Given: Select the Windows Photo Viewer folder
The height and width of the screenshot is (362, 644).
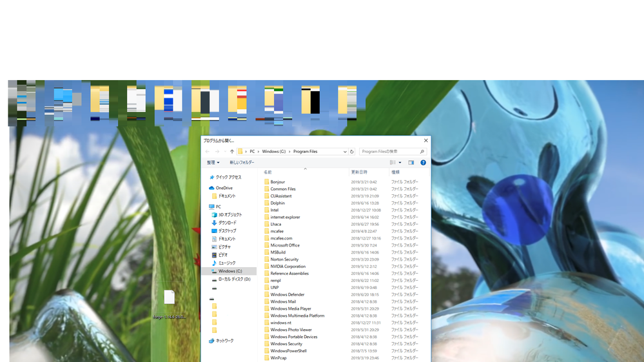Looking at the screenshot, I should (291, 330).
